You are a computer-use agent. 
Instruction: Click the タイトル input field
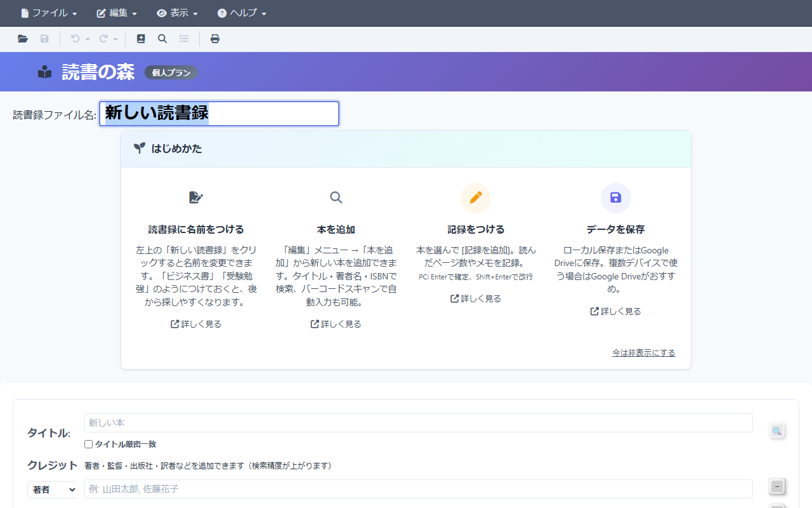418,423
